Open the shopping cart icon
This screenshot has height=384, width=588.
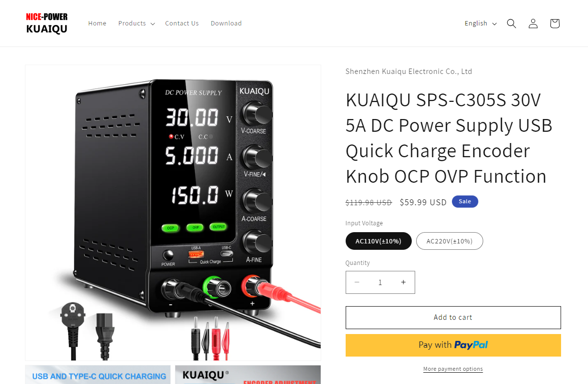pyautogui.click(x=555, y=24)
